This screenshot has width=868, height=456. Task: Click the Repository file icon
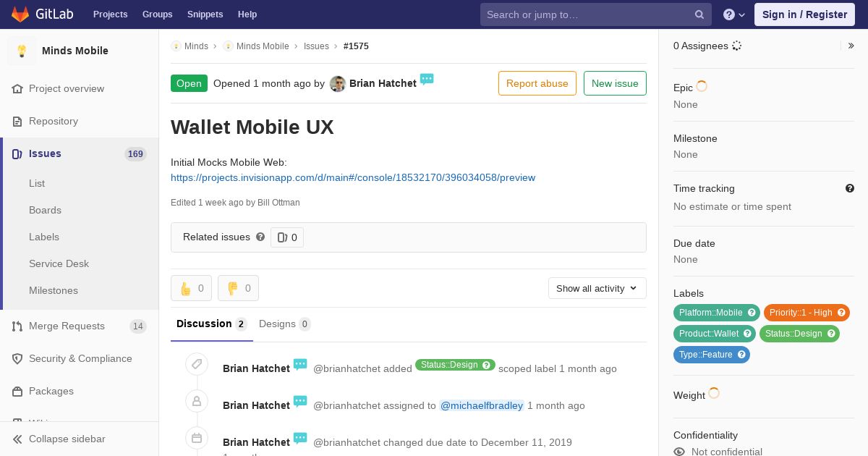17,121
